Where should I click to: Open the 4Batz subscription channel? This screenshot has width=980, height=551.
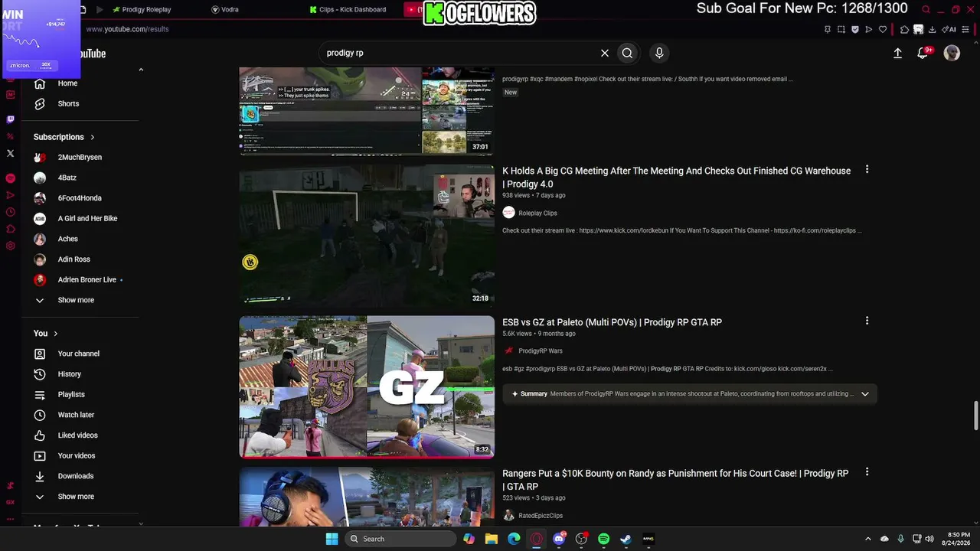pos(67,178)
